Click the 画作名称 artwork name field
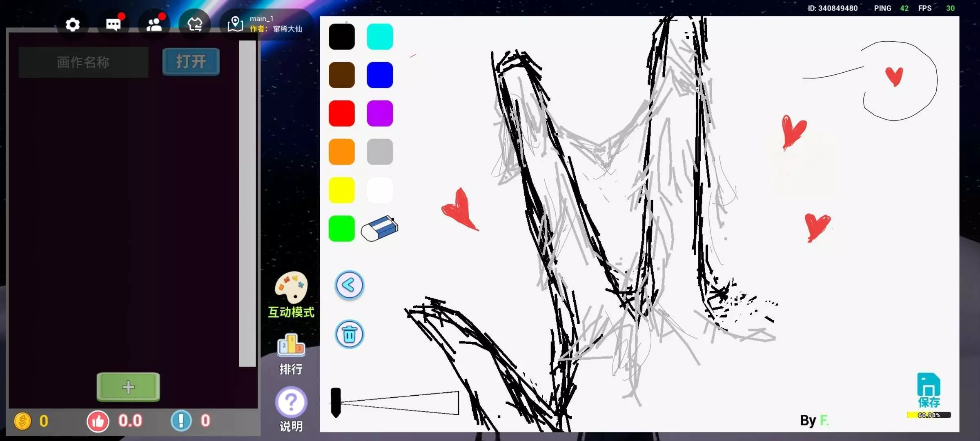Screen dimensions: 980x441 coord(83,62)
